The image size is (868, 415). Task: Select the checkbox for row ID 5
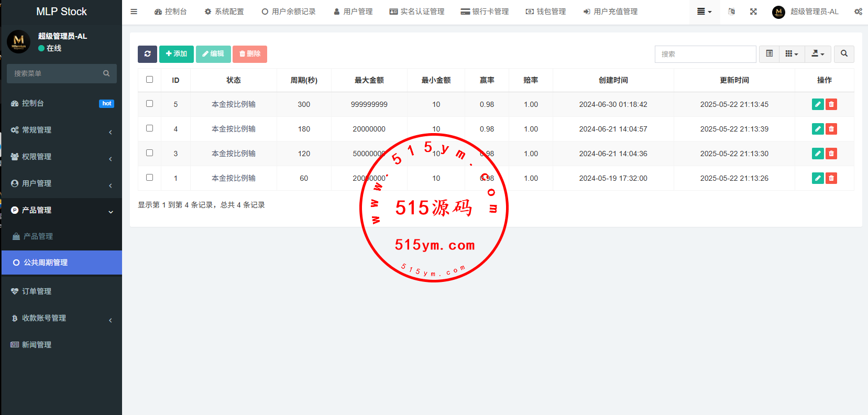[149, 104]
